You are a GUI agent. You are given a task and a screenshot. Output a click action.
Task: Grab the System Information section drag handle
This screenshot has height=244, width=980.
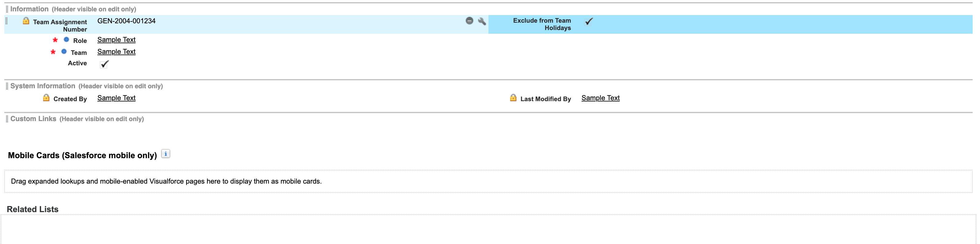[x=7, y=86]
